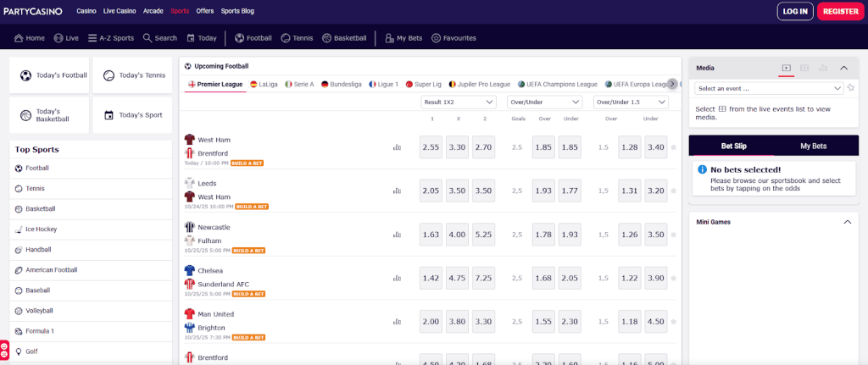Select the video stream icon in Media panel
This screenshot has height=365, width=868.
coord(786,68)
